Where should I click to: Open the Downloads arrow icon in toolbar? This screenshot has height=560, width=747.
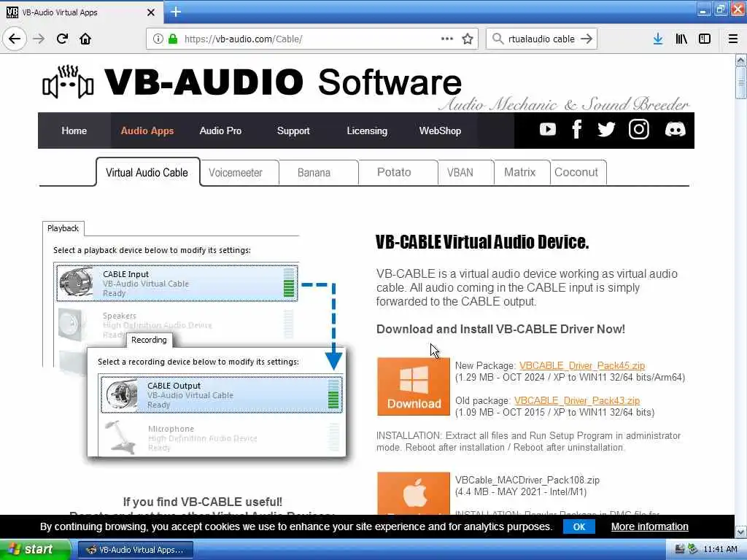pyautogui.click(x=658, y=39)
